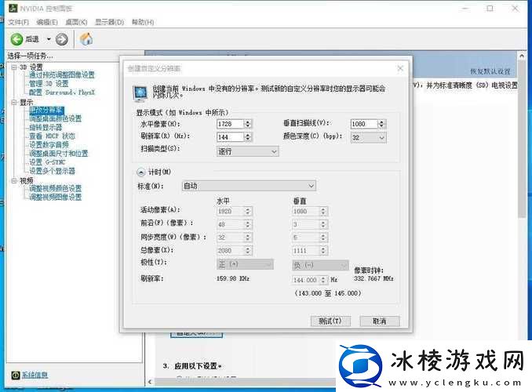Open the 桌面(K) menu
The width and height of the screenshot is (532, 392).
click(76, 23)
